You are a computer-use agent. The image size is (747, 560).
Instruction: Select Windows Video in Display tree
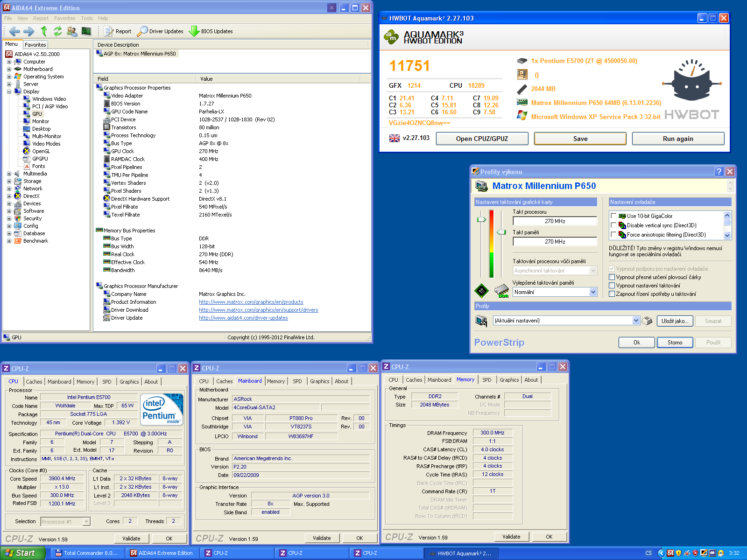pos(49,99)
